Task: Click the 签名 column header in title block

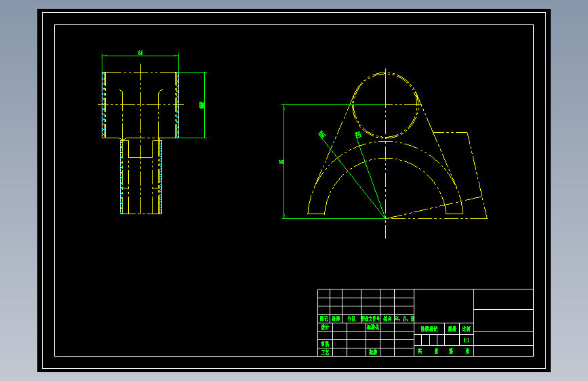Action: (387, 319)
